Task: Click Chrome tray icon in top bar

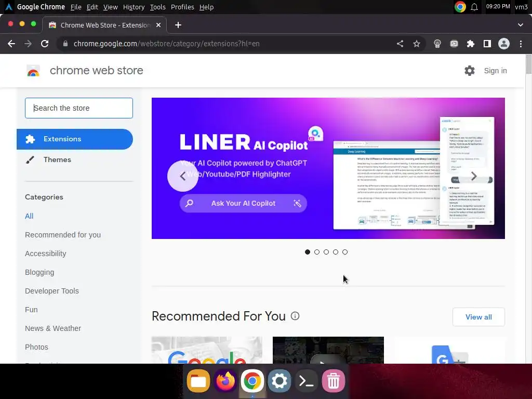Action: [x=460, y=7]
